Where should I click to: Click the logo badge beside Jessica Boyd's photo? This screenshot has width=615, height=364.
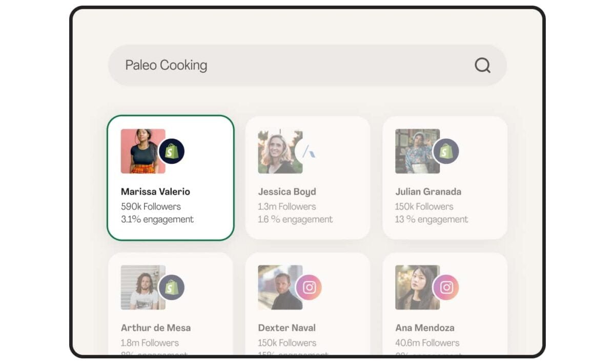[308, 151]
